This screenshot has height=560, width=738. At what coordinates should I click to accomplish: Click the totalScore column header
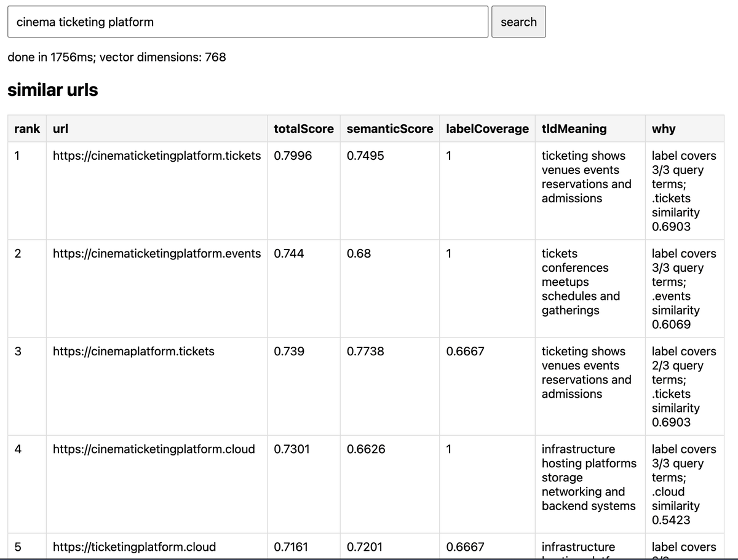tap(304, 128)
